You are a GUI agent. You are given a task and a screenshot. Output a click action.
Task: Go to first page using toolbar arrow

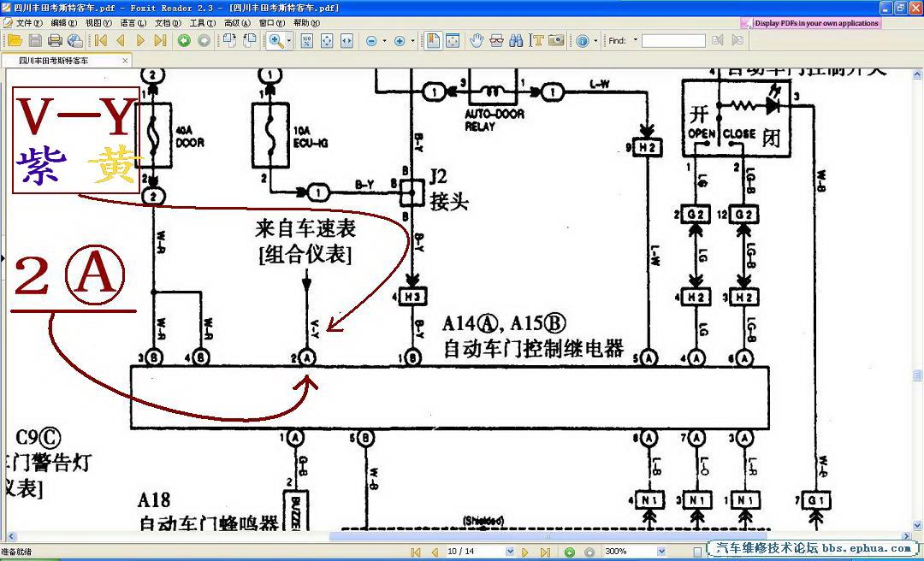click(101, 41)
